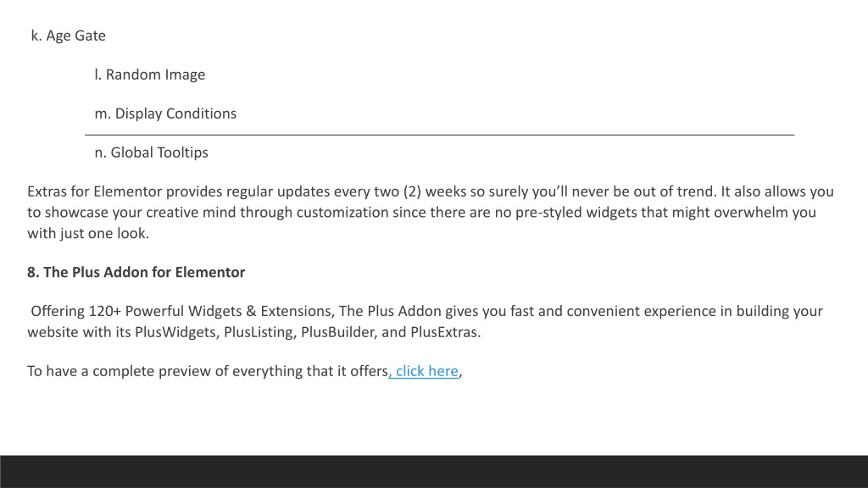
Task: Click the horizontal divider line above Global Tooltips
Action: click(x=440, y=135)
